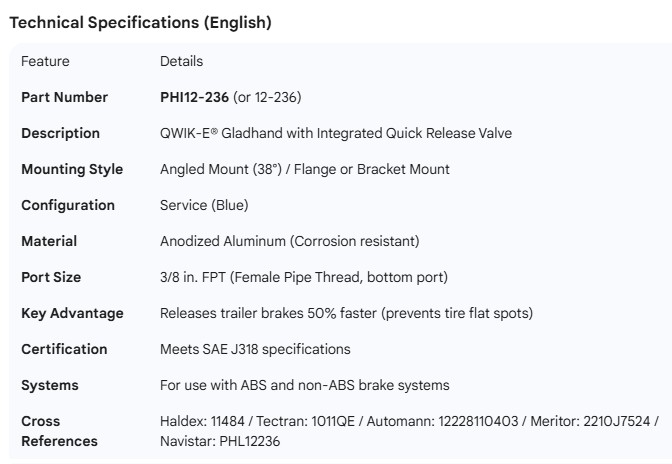Click the Feature column header

tap(45, 61)
